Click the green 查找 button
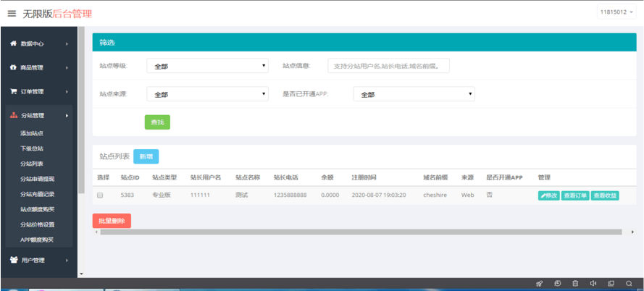 157,122
